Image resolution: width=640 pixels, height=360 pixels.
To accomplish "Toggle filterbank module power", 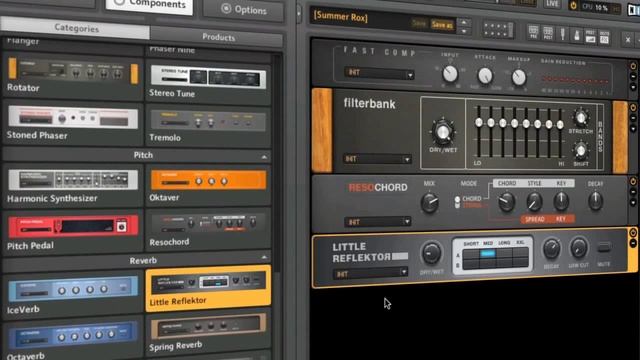I will [633, 108].
